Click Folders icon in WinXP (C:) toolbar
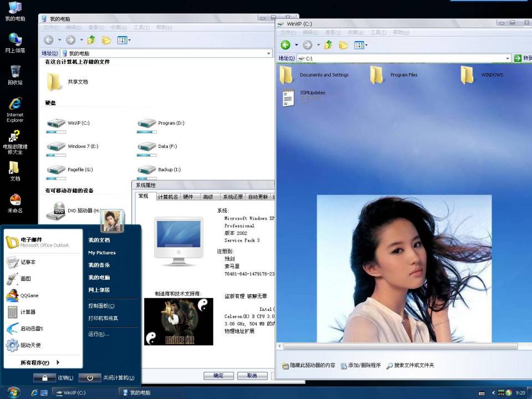This screenshot has width=532, height=399. point(344,45)
